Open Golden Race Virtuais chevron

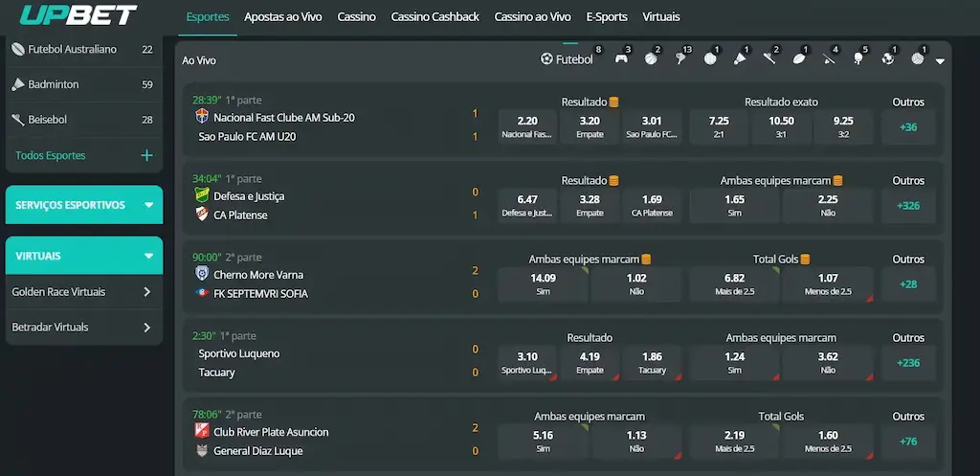pos(147,292)
